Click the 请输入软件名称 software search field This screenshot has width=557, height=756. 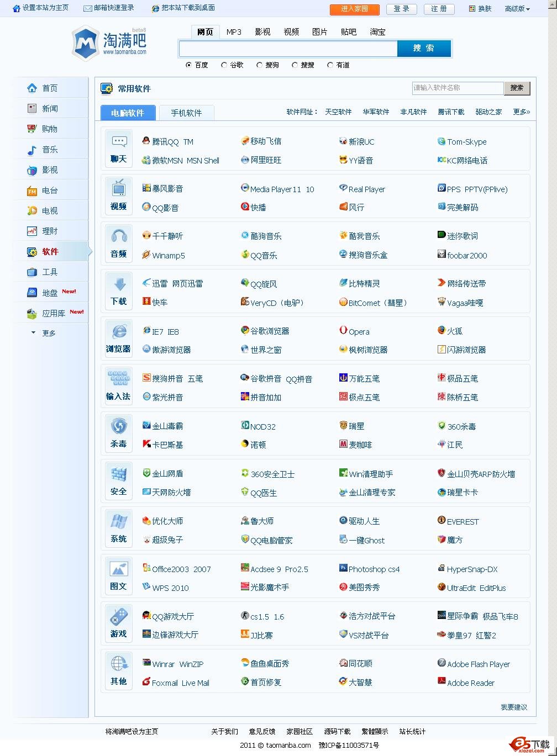pos(458,88)
